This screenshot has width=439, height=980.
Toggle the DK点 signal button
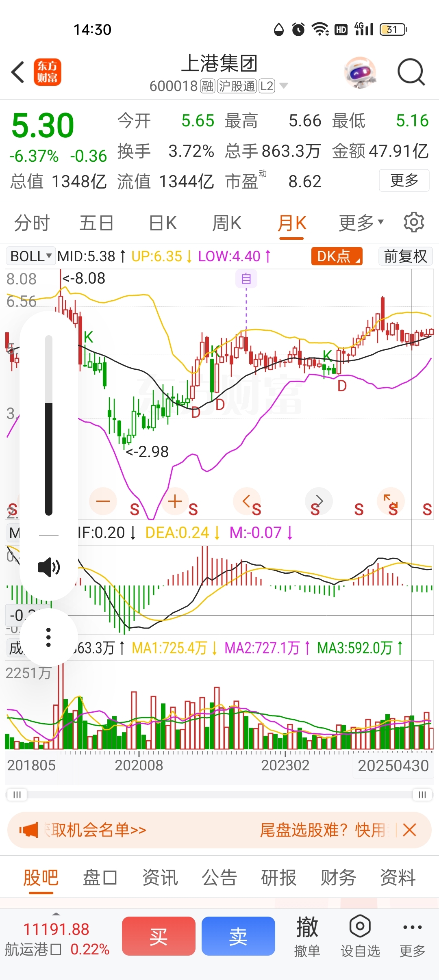(337, 256)
